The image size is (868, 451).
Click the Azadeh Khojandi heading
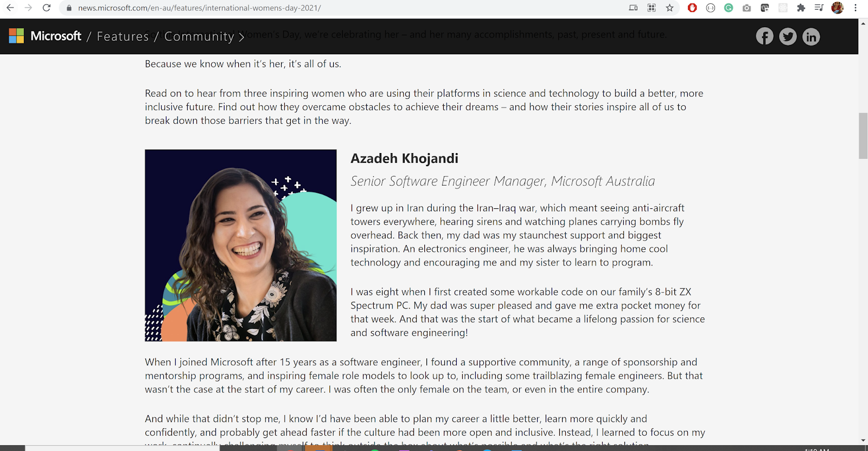point(404,158)
